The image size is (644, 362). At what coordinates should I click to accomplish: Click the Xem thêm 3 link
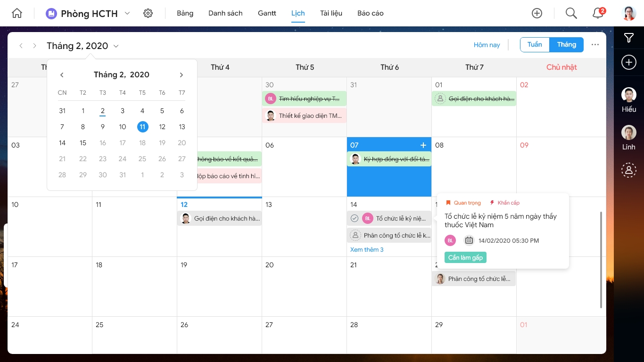pyautogui.click(x=367, y=249)
